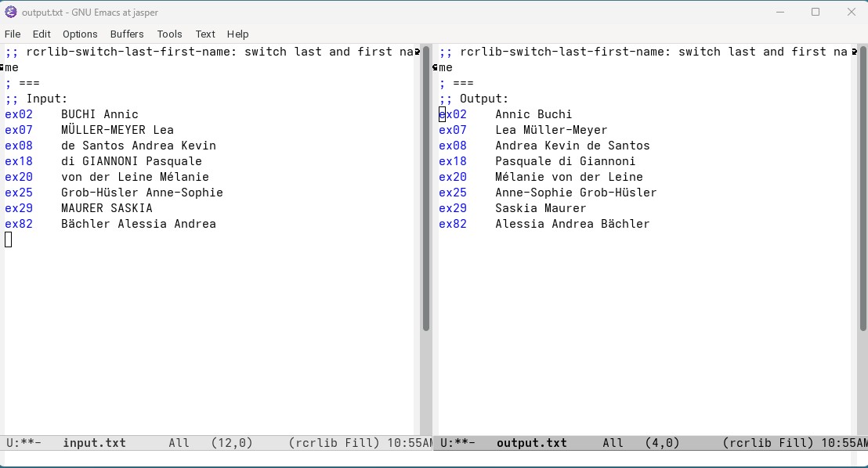Open the Tools menu
Image resolution: width=868 pixels, height=468 pixels.
point(169,34)
